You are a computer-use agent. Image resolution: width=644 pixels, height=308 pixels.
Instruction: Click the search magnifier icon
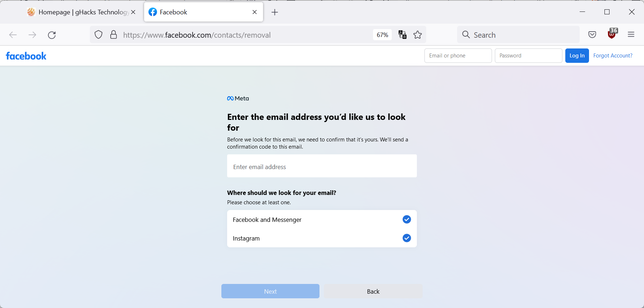(466, 35)
